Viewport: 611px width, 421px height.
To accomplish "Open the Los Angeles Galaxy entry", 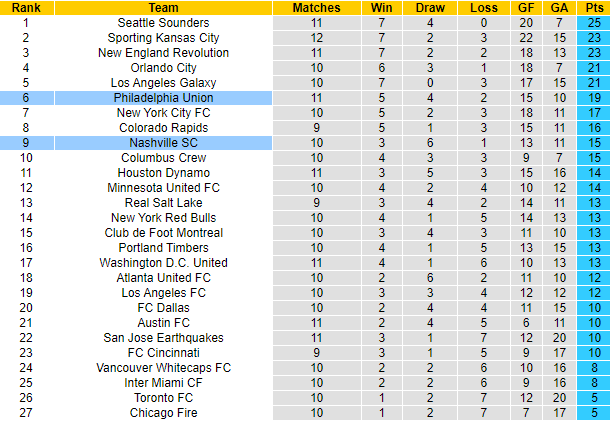I will tap(163, 82).
